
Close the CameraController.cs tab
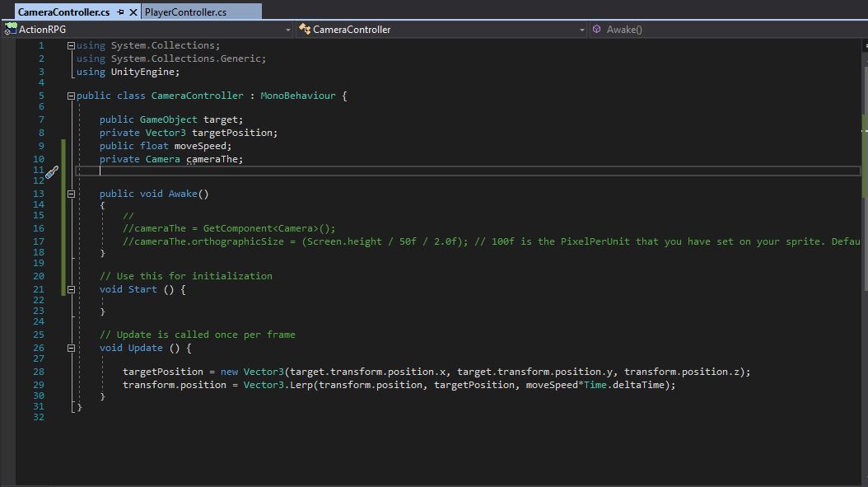[133, 12]
